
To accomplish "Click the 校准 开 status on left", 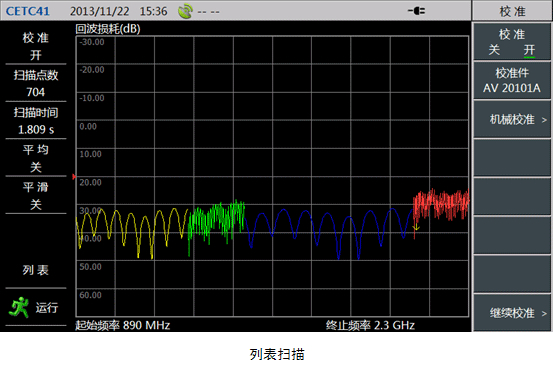I will (x=36, y=46).
